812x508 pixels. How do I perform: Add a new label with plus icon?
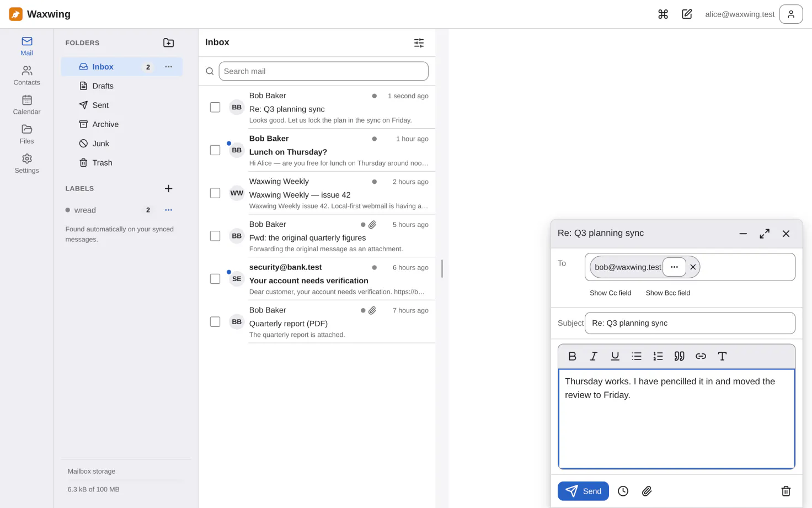169,188
